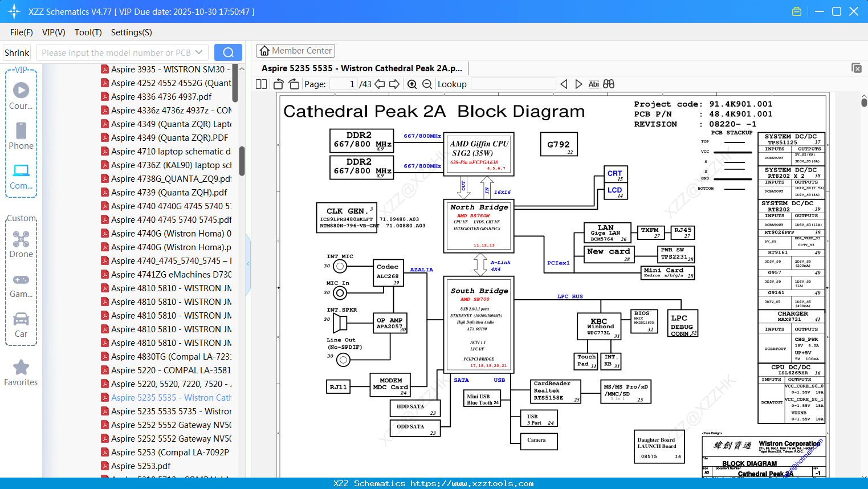The image size is (868, 489).
Task: Click the panel restore icon at top right of viewer
Action: (x=856, y=68)
